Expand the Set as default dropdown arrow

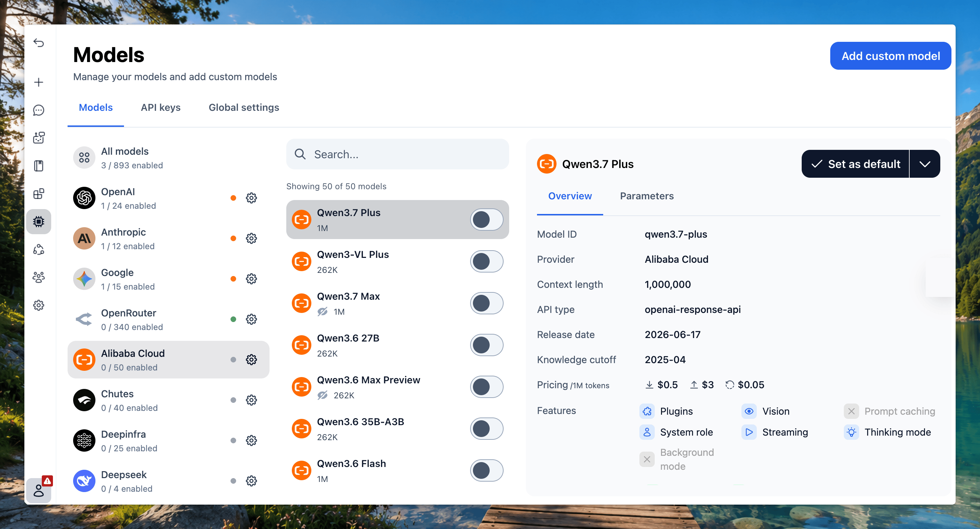tap(925, 164)
